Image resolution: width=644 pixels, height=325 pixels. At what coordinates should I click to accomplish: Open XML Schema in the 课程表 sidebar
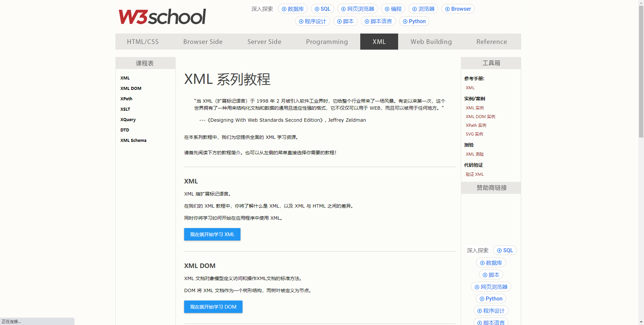click(133, 140)
